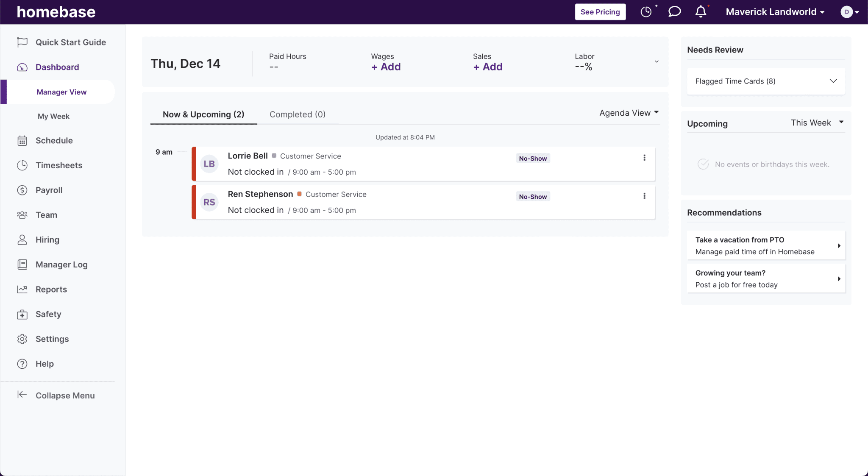Screen dimensions: 868x476
Task: Open the Agenda View dropdown
Action: click(629, 113)
